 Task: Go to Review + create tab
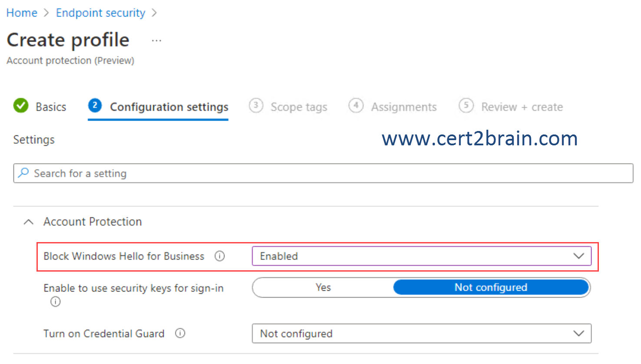[x=522, y=107]
